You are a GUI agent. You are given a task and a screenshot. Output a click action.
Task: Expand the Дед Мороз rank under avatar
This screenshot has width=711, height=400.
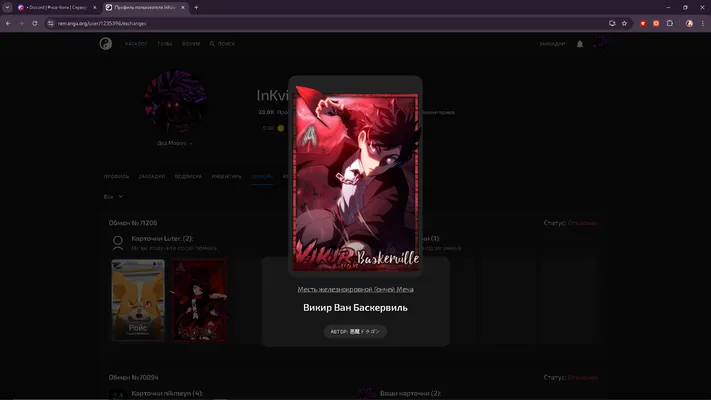[x=175, y=143]
